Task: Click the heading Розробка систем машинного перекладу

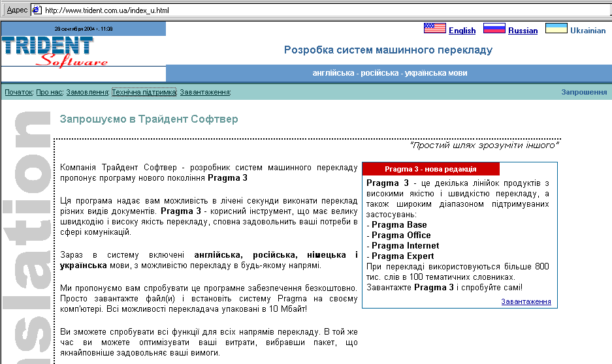Action: (388, 50)
